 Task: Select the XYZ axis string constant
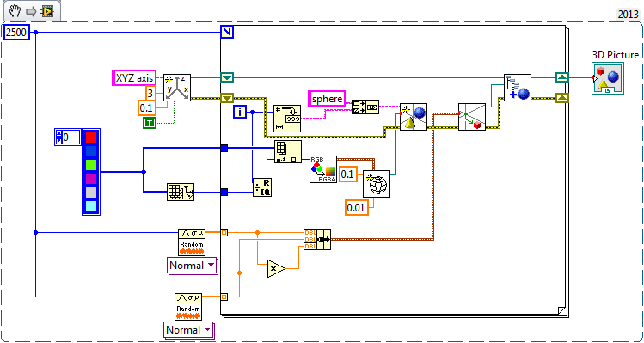pos(134,78)
